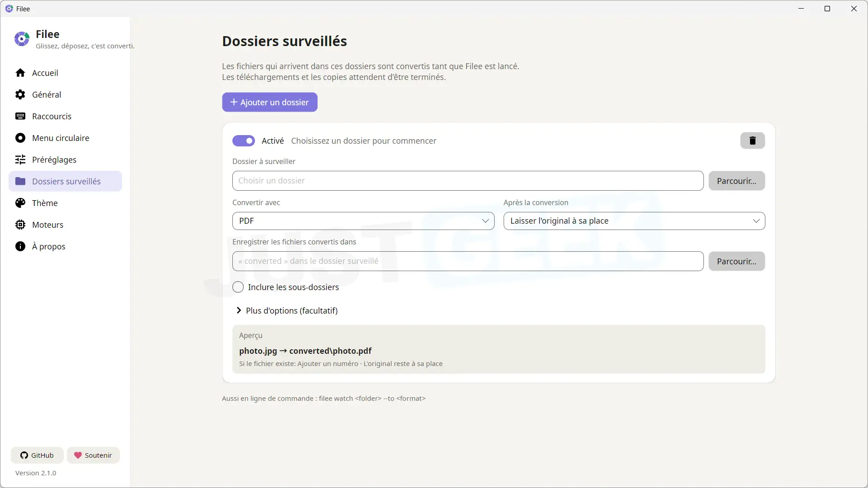The image size is (868, 488).
Task: Click Parcourir for converted files folder
Action: pyautogui.click(x=736, y=261)
